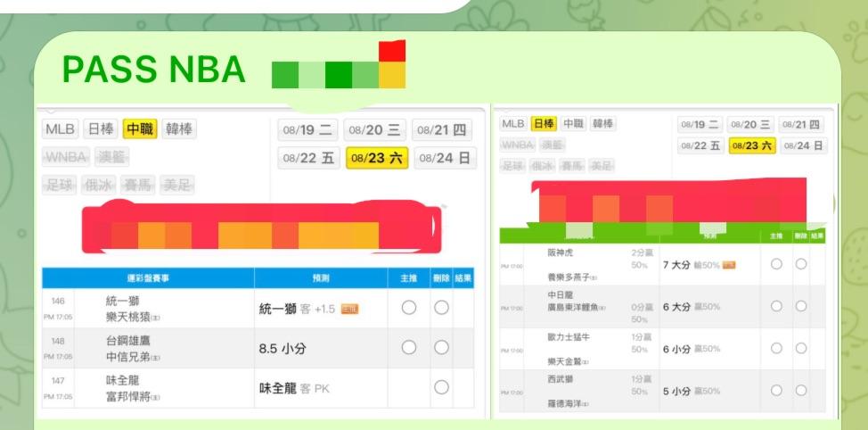Click the blue 主推 column header
The width and height of the screenshot is (868, 430).
tap(409, 278)
